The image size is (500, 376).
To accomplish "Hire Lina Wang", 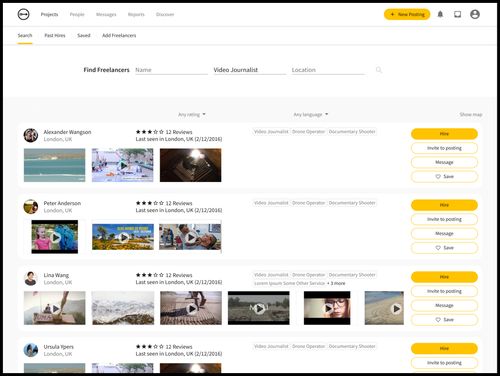I will point(444,277).
